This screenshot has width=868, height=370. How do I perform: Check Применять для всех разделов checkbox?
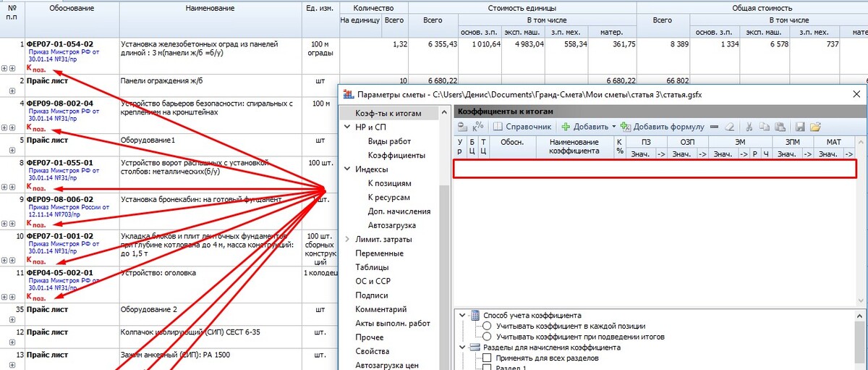pyautogui.click(x=487, y=358)
